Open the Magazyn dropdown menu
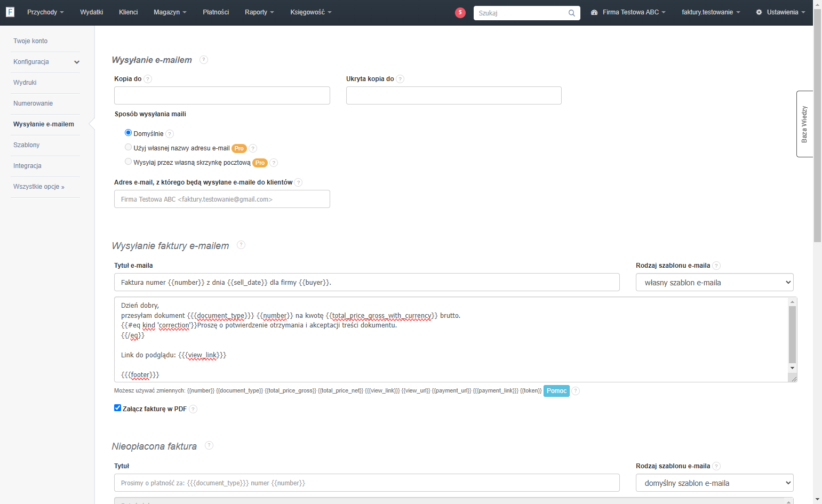This screenshot has height=504, width=822. (x=170, y=12)
